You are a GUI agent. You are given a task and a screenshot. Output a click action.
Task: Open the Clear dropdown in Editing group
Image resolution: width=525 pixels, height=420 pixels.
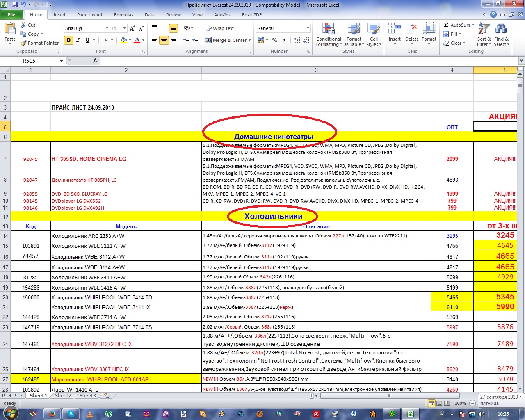[x=454, y=43]
